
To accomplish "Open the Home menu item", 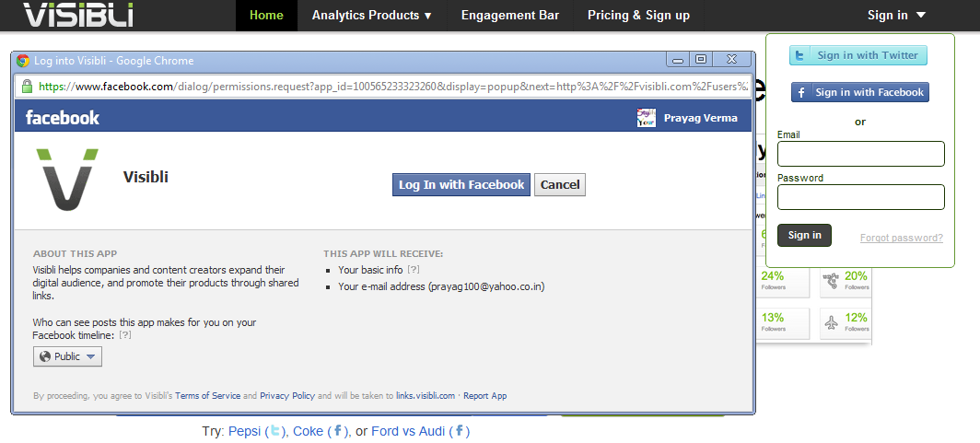I will (x=266, y=16).
